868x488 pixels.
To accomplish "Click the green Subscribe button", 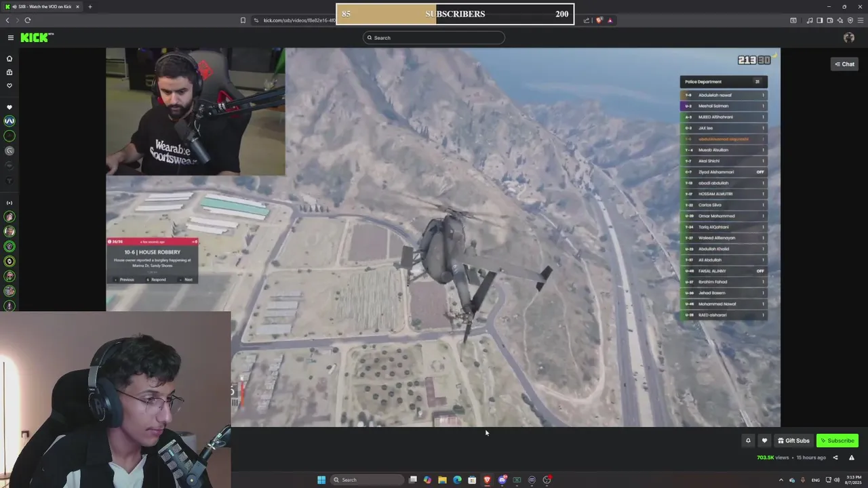I will click(x=837, y=441).
